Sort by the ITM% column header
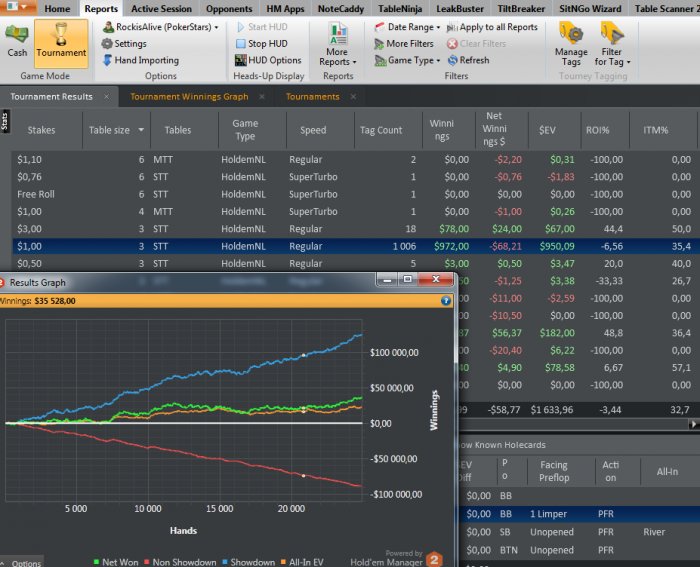Screen dimensions: 700x567 coord(655,130)
